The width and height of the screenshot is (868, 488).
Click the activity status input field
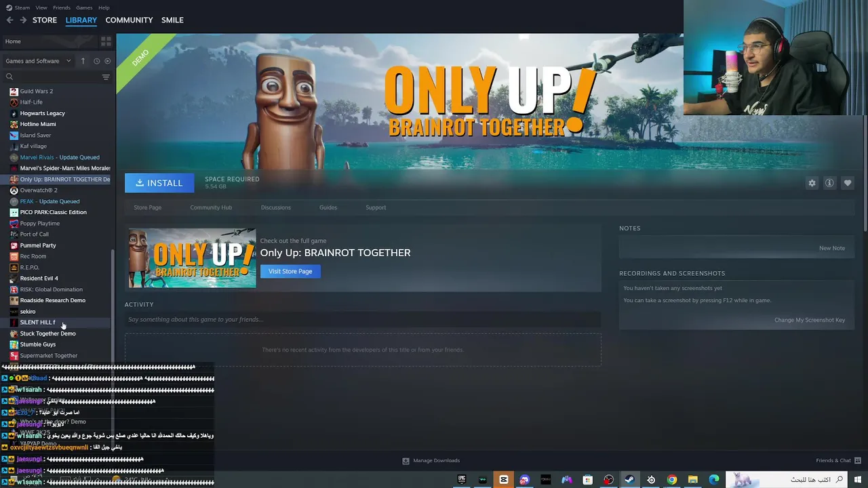tap(363, 319)
